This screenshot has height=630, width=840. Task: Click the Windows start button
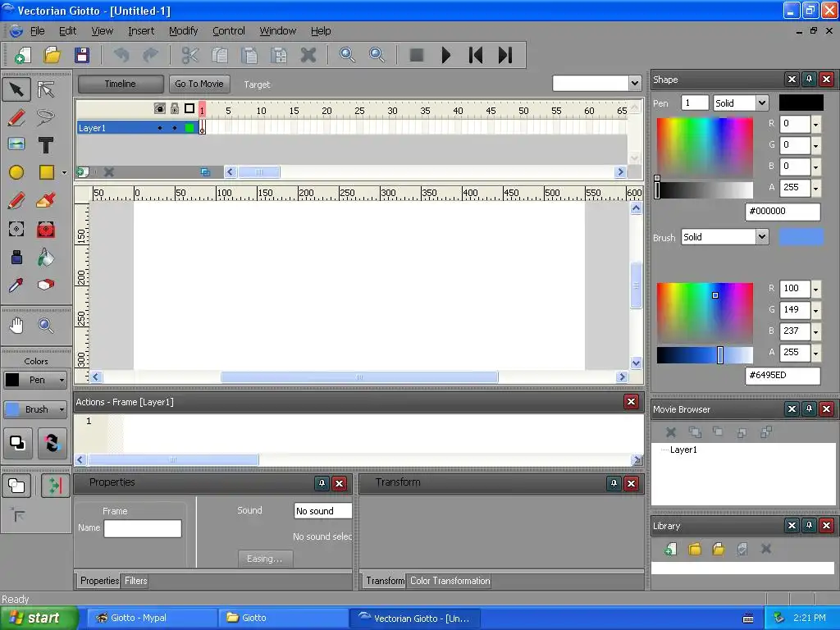[x=39, y=618]
